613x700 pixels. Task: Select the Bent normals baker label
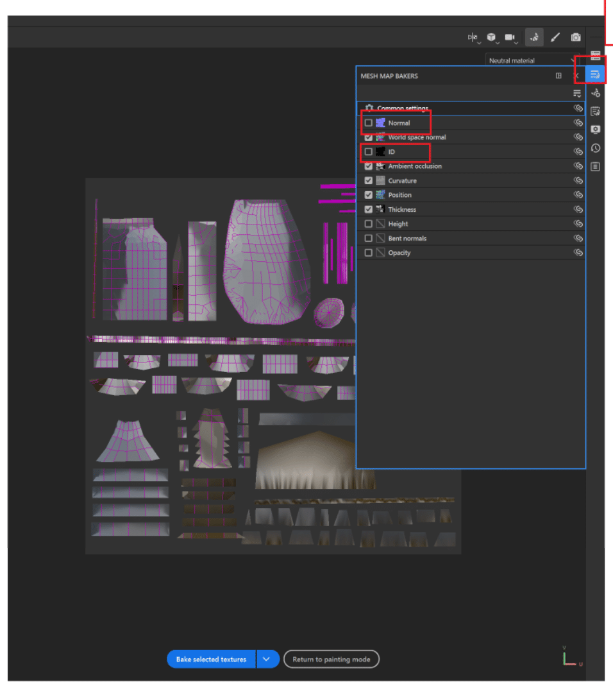(x=407, y=239)
